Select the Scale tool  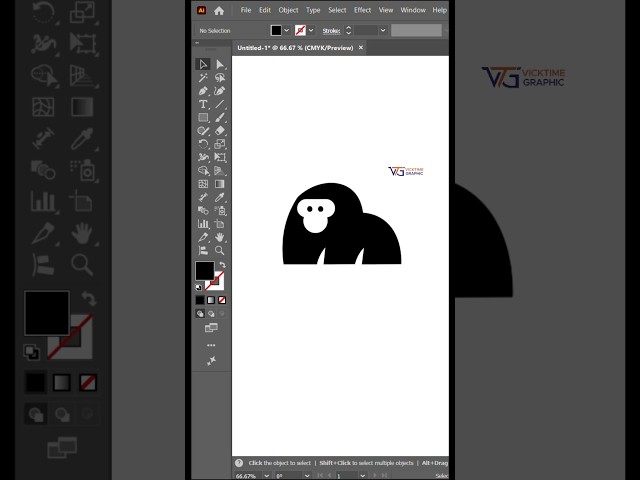click(220, 144)
